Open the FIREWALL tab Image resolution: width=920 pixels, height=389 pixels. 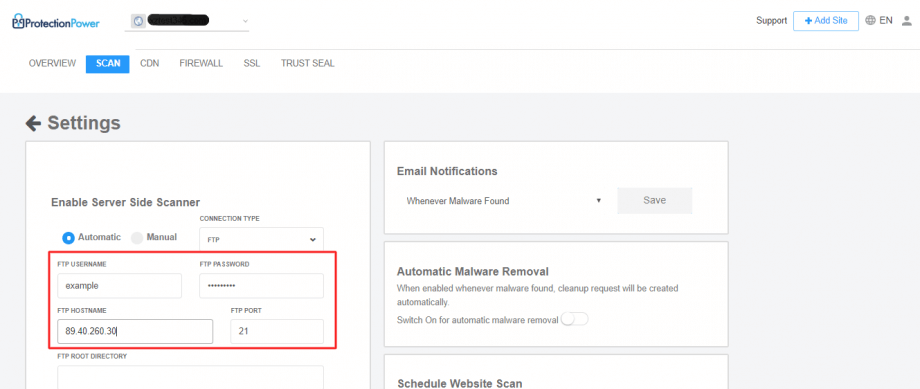pyautogui.click(x=201, y=63)
